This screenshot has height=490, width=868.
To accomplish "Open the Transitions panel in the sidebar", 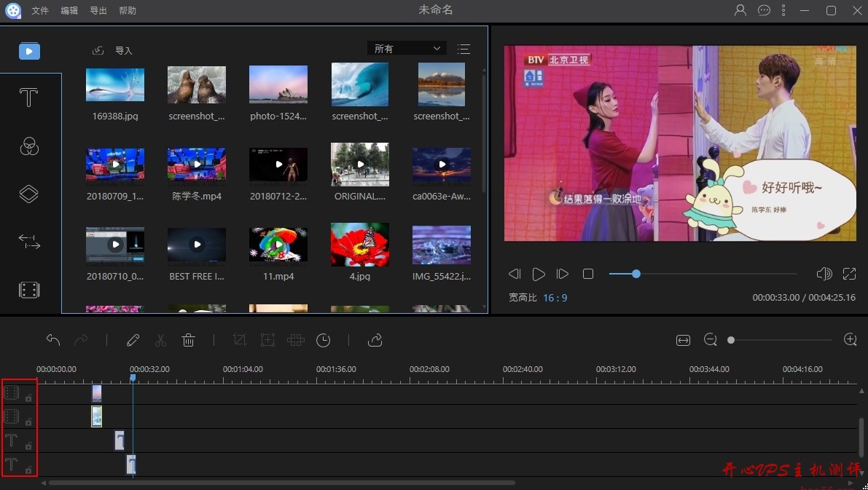I will coord(29,242).
